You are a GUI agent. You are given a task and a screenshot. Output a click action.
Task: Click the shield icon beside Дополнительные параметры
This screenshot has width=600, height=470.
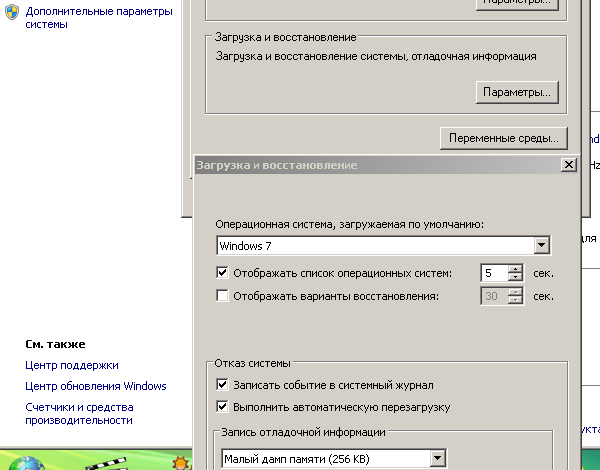coord(11,12)
